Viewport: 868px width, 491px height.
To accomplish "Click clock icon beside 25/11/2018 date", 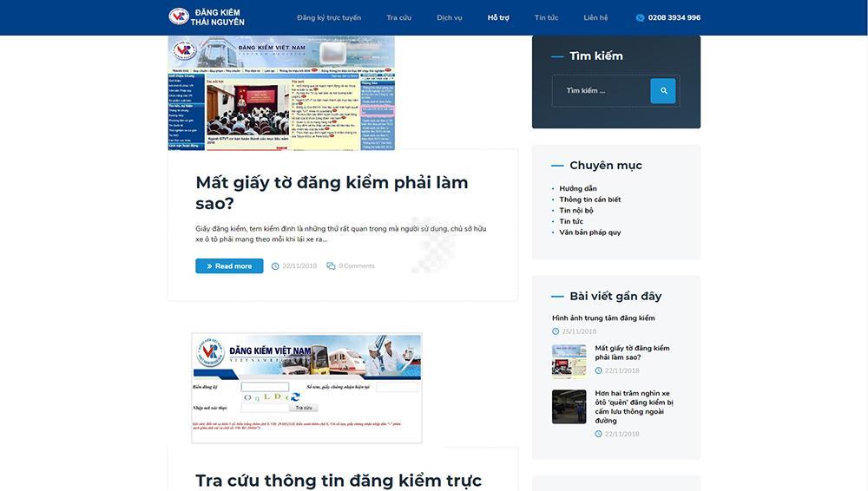I will (x=556, y=331).
